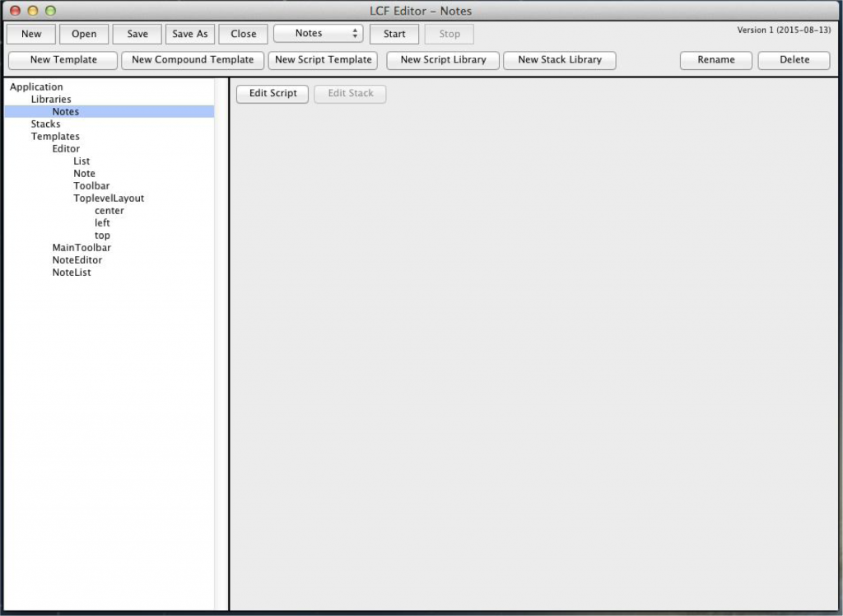This screenshot has width=843, height=616.
Task: Click the Edit Script button
Action: [272, 94]
